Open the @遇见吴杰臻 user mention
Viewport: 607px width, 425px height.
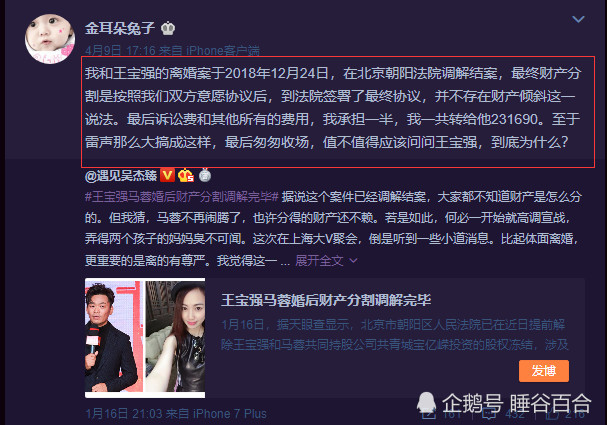[121, 176]
